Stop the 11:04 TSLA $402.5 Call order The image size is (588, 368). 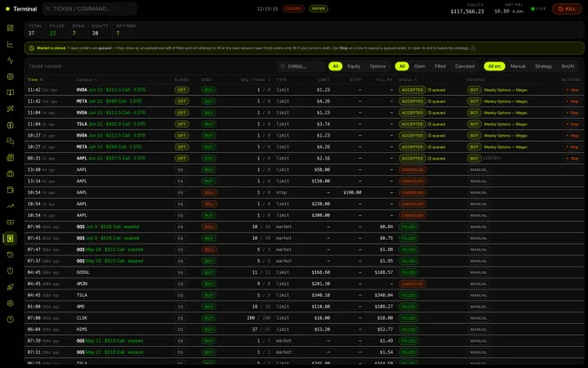[572, 124]
